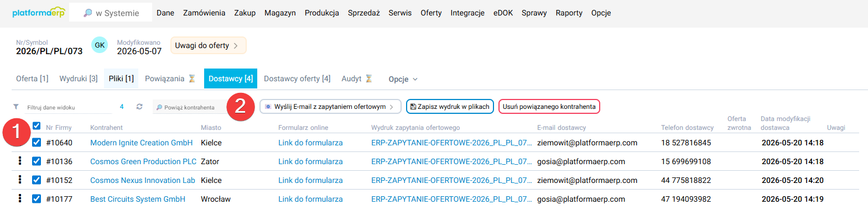Click the row count number 4
The height and width of the screenshot is (215, 868).
click(x=122, y=107)
